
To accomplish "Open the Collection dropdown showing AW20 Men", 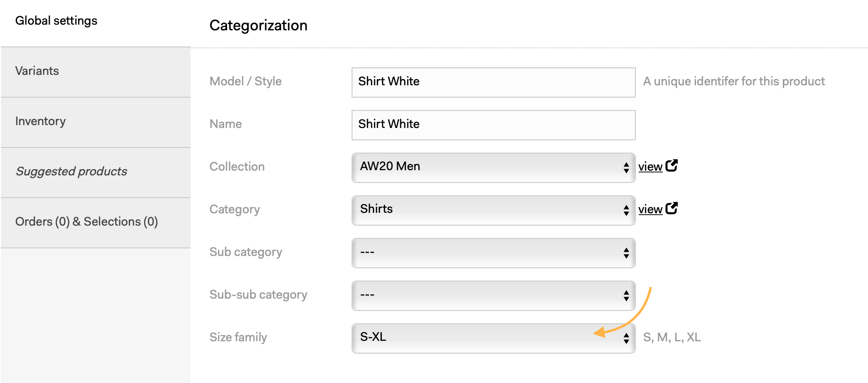I will (493, 167).
